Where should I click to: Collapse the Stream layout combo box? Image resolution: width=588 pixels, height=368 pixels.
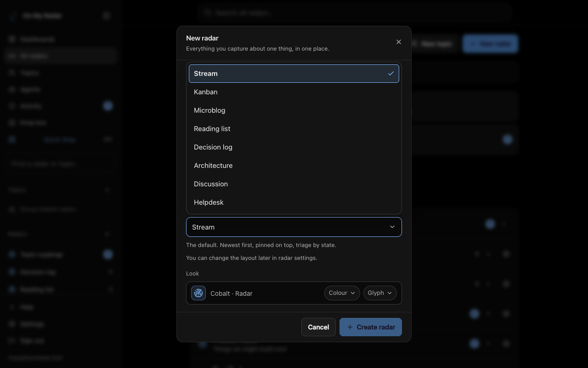(x=294, y=227)
